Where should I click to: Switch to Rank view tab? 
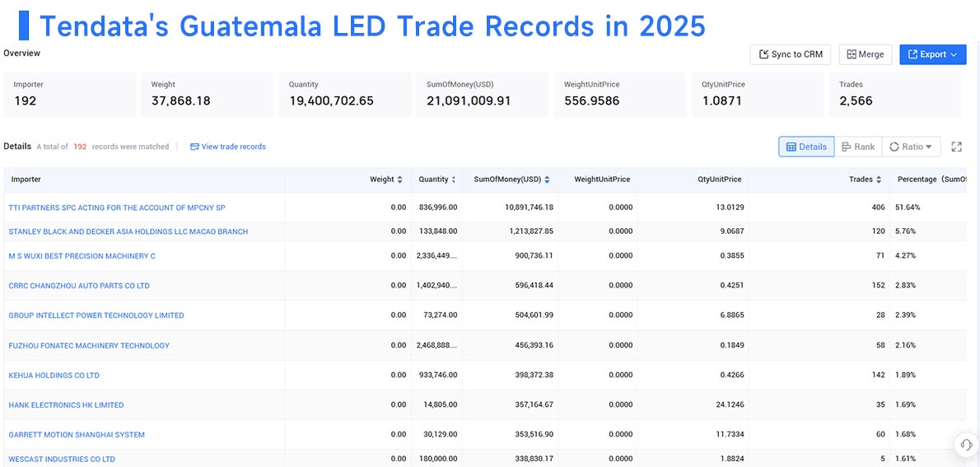click(858, 147)
